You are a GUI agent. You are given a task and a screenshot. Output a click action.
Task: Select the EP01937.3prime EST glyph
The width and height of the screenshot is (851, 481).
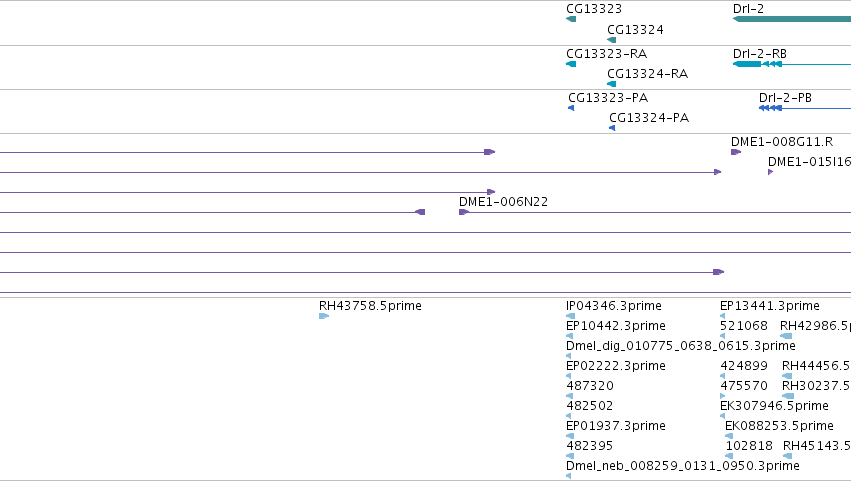(570, 436)
